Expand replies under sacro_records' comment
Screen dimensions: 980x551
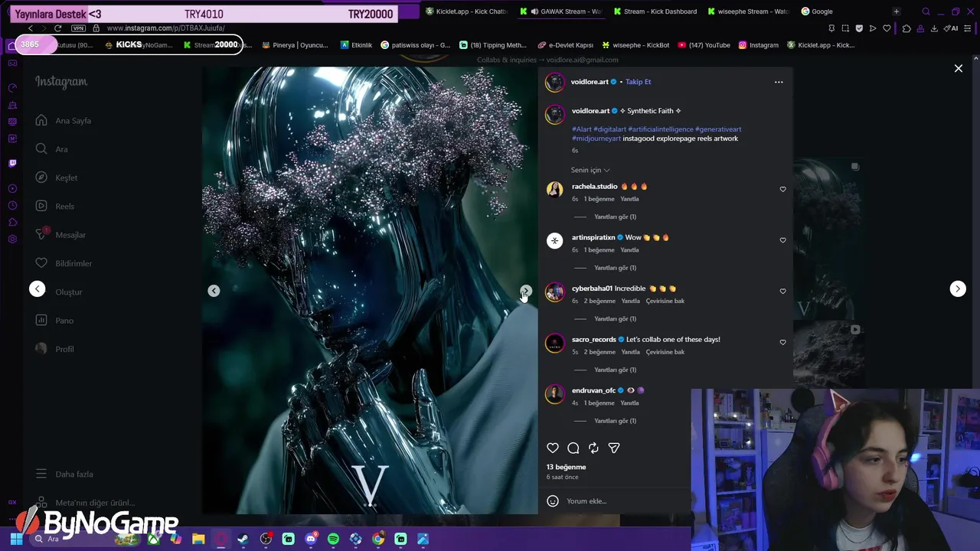616,370
